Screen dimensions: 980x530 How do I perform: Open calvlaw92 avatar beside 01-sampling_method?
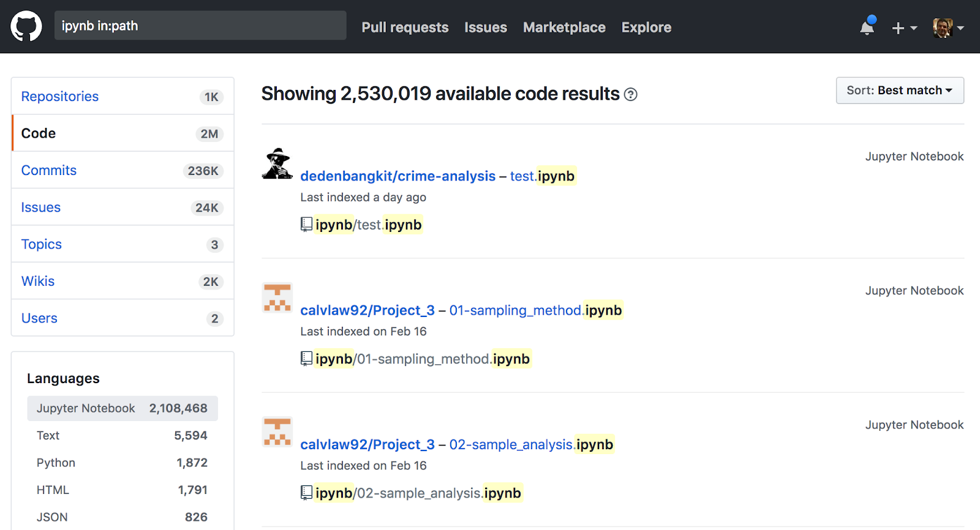tap(277, 297)
